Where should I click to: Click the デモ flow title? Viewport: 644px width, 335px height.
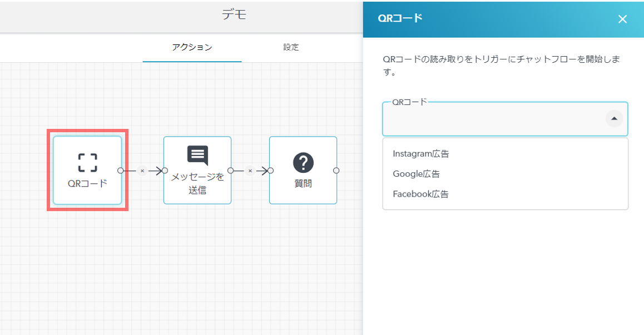pyautogui.click(x=234, y=15)
